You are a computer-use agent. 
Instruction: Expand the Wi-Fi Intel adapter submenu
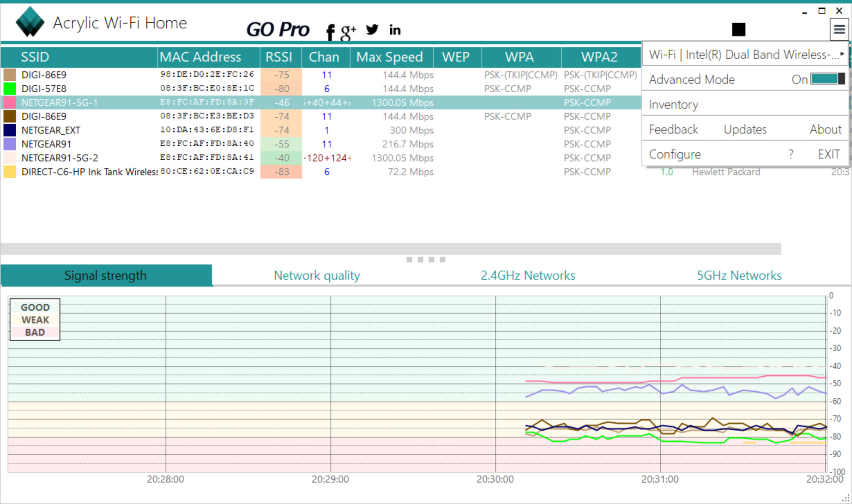(745, 55)
